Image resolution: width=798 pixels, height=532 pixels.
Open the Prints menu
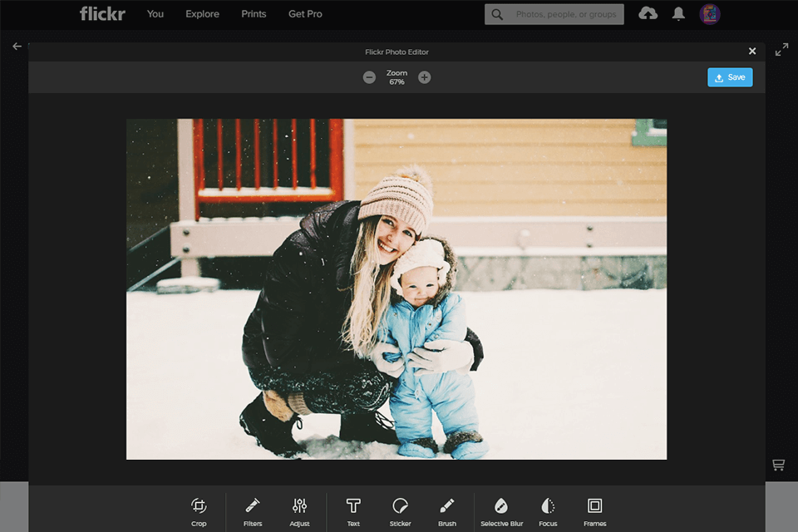[x=254, y=14]
